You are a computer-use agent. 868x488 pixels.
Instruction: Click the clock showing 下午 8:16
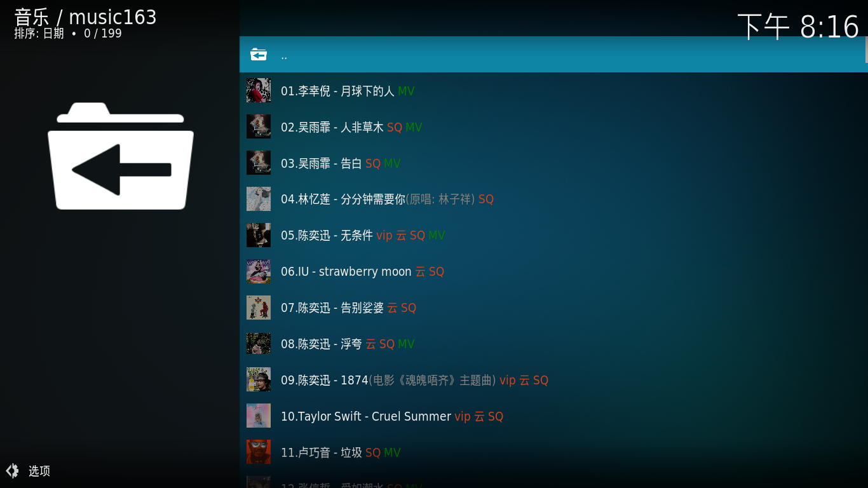[x=798, y=27]
